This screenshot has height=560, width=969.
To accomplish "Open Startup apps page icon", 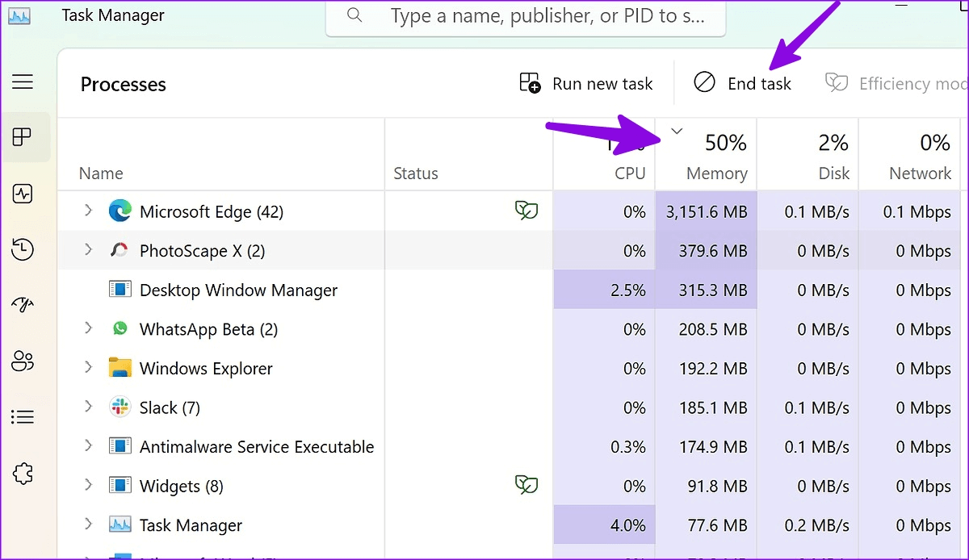I will (x=23, y=305).
